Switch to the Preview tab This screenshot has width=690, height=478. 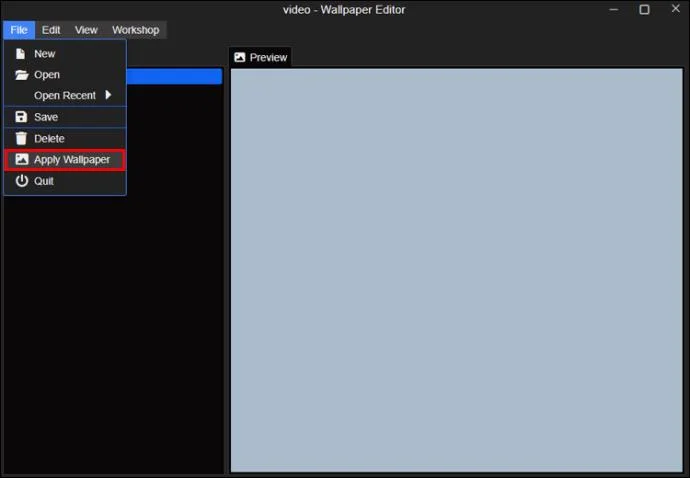pyautogui.click(x=261, y=57)
